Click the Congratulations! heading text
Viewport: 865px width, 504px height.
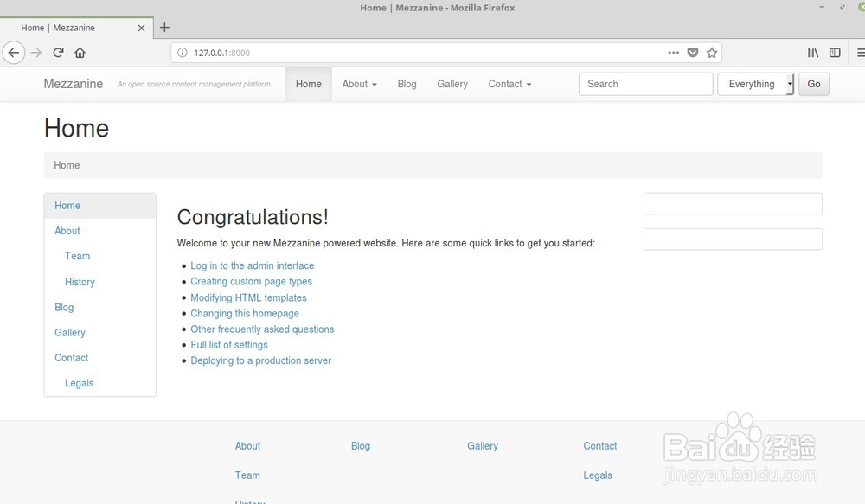[253, 217]
